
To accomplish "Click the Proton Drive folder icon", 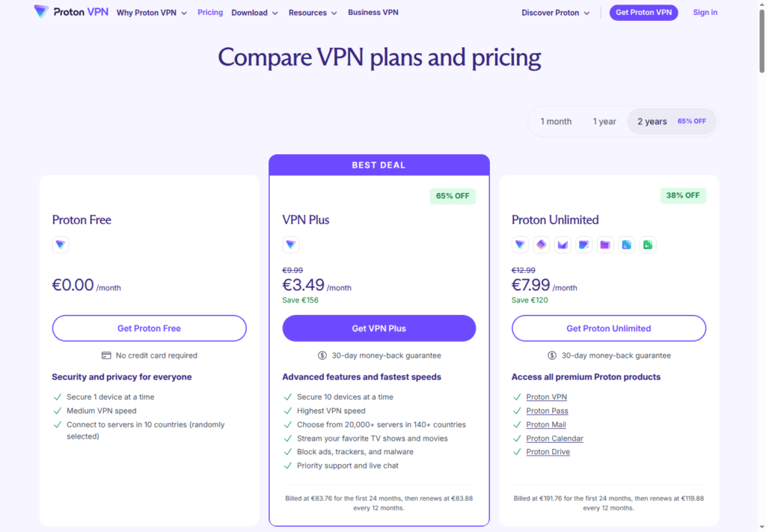I will click(604, 244).
